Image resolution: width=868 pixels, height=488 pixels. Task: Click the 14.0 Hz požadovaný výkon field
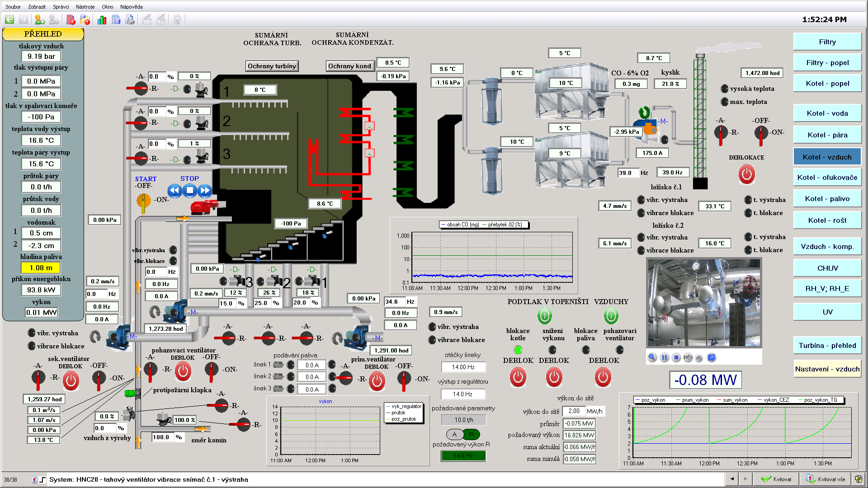click(x=463, y=455)
